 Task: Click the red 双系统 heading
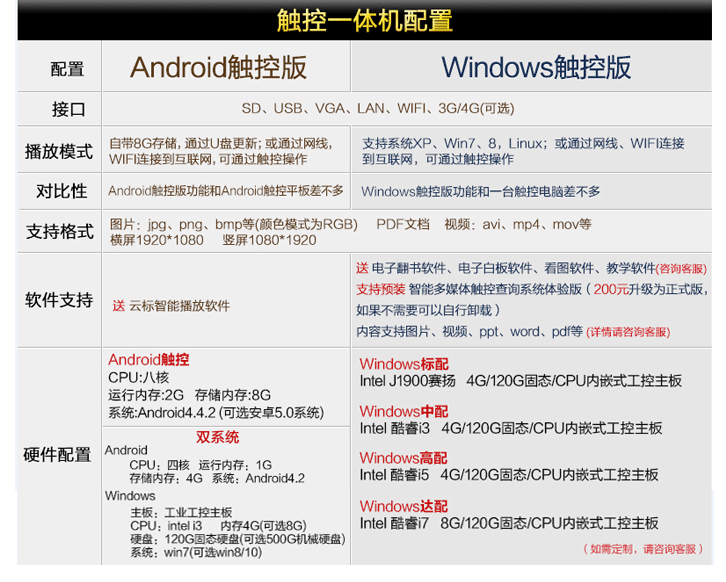click(218, 438)
